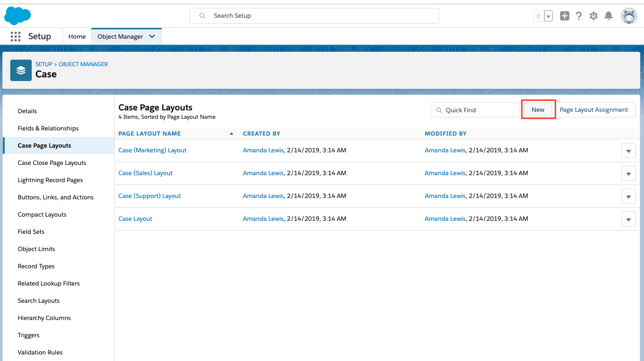Open Amanda Lewis creator link in Marketing row
This screenshot has height=361, width=644.
click(263, 150)
